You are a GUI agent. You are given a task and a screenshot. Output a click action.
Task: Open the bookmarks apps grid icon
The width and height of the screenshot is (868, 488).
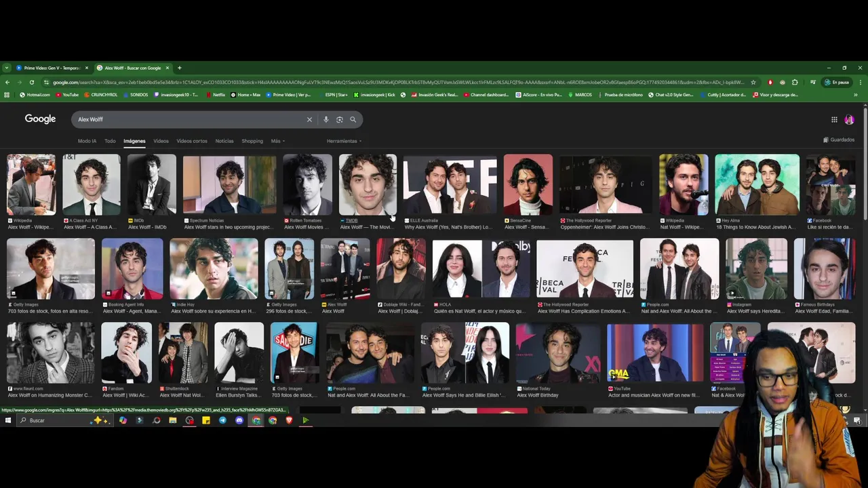pos(7,95)
